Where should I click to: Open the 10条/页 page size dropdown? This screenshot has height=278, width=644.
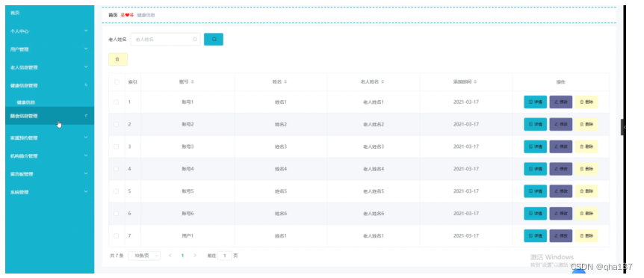pos(144,256)
